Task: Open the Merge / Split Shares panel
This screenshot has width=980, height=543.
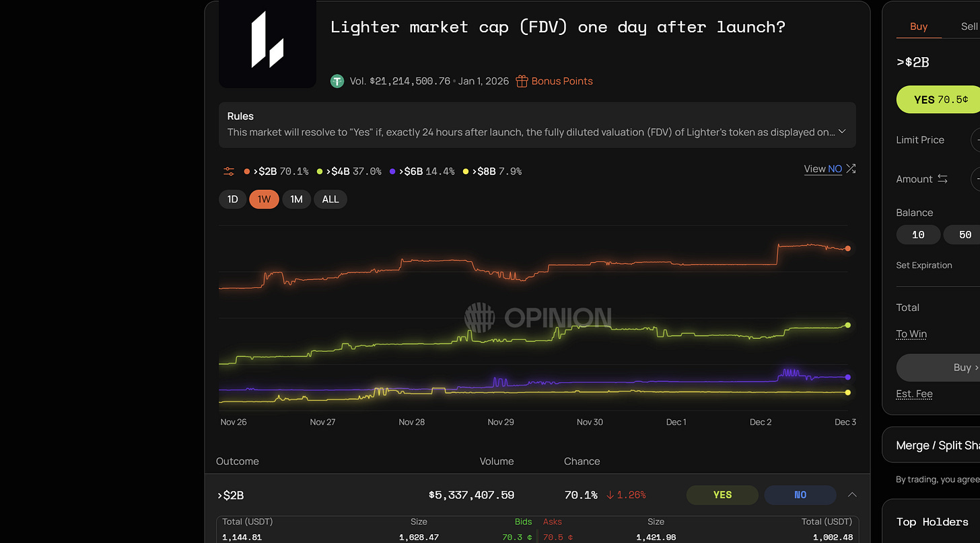Action: coord(931,445)
